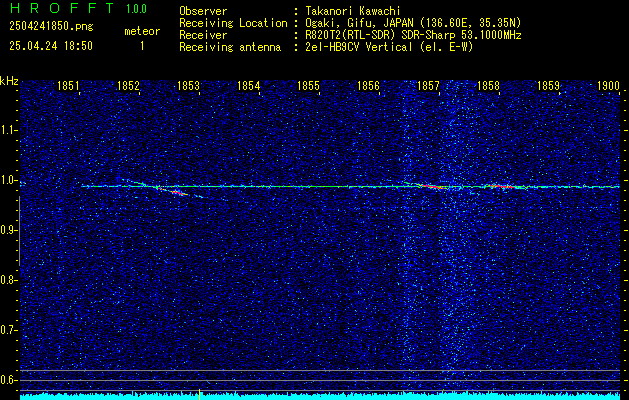Select the filename 2504241850.png

pyautogui.click(x=51, y=26)
